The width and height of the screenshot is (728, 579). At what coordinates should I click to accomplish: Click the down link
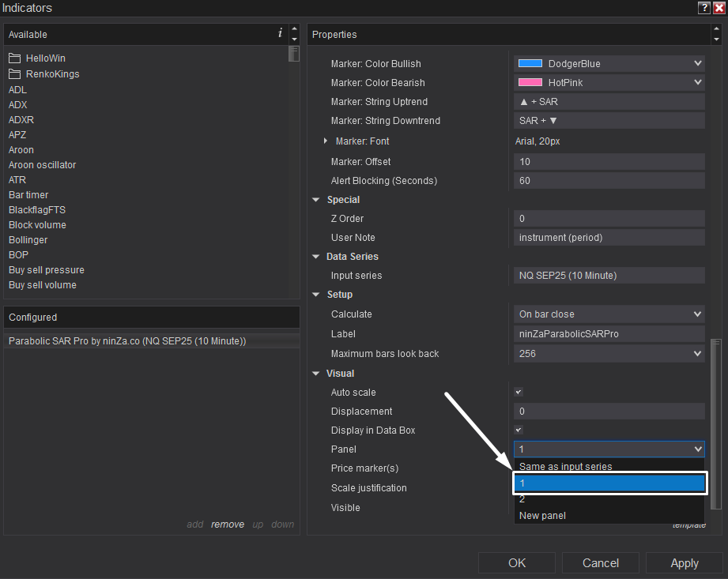283,524
